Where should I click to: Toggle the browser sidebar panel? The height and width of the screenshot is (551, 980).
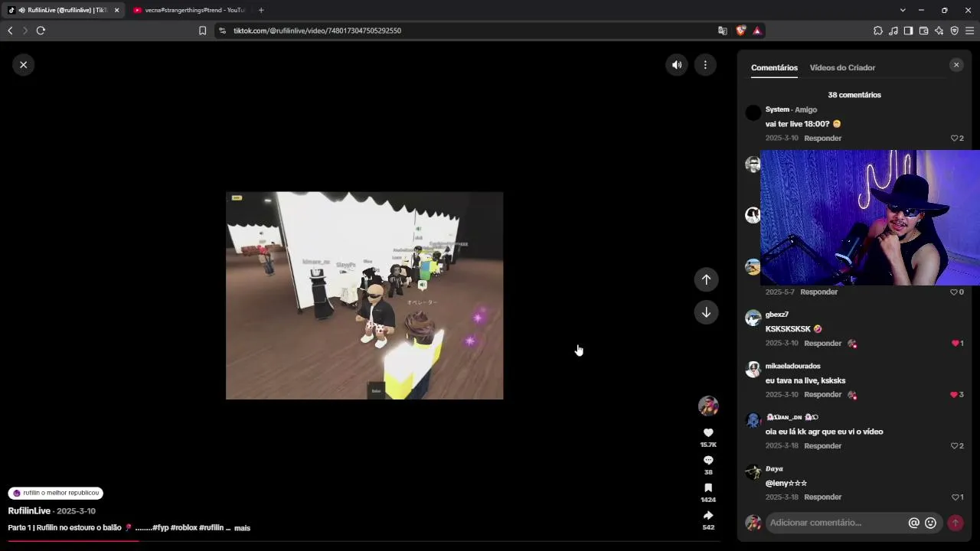908,31
